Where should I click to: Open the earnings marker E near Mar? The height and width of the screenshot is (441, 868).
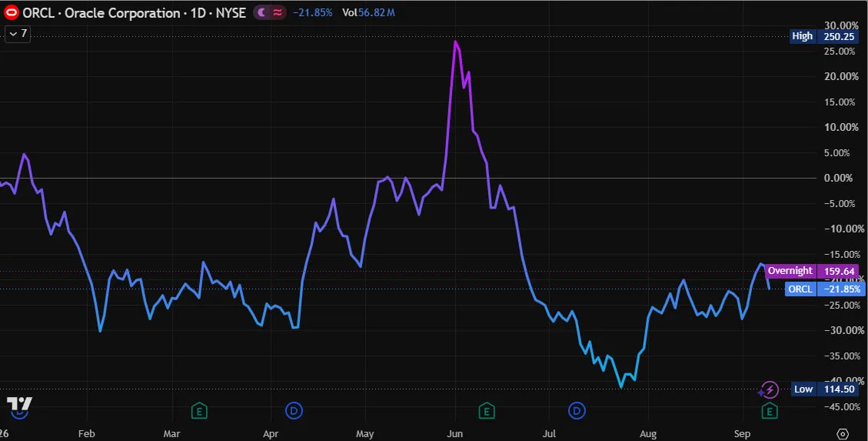pyautogui.click(x=199, y=410)
